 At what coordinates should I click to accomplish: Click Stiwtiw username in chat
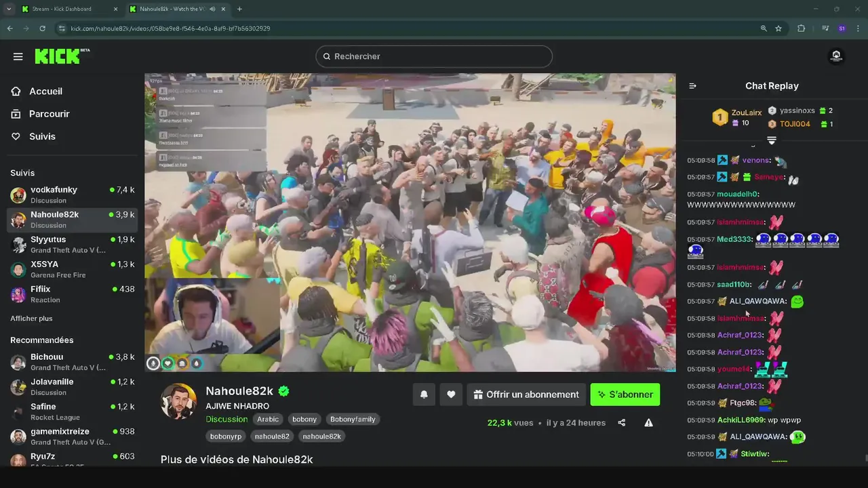point(755,454)
